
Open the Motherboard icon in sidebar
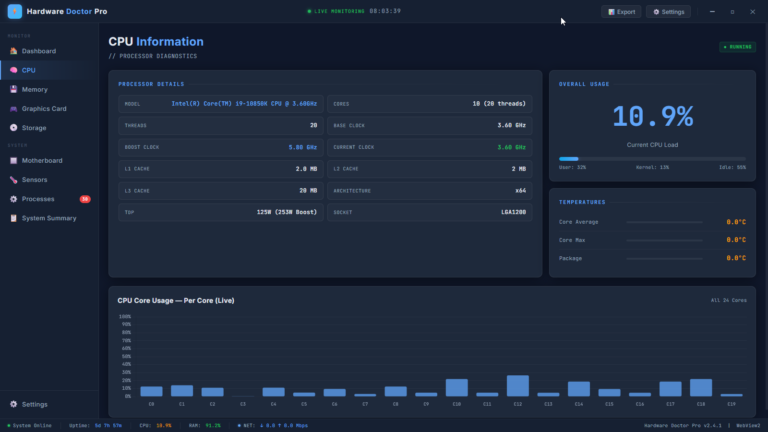coord(13,161)
